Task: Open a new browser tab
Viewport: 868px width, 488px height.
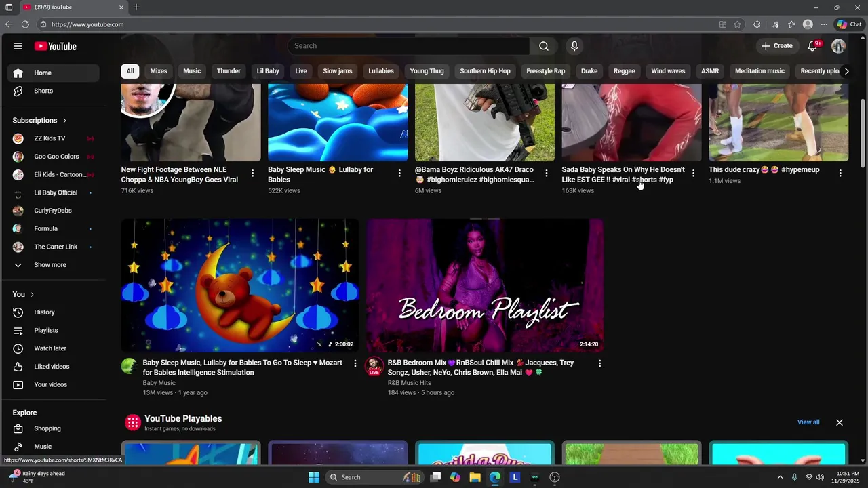Action: 136,7
